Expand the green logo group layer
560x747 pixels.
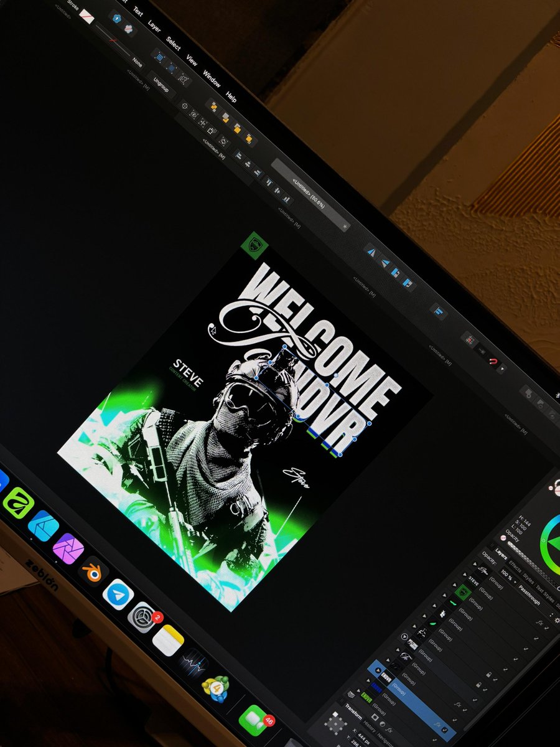454,585
